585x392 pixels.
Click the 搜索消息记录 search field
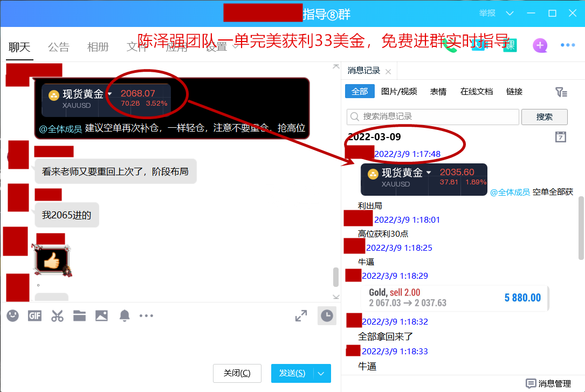(x=433, y=116)
